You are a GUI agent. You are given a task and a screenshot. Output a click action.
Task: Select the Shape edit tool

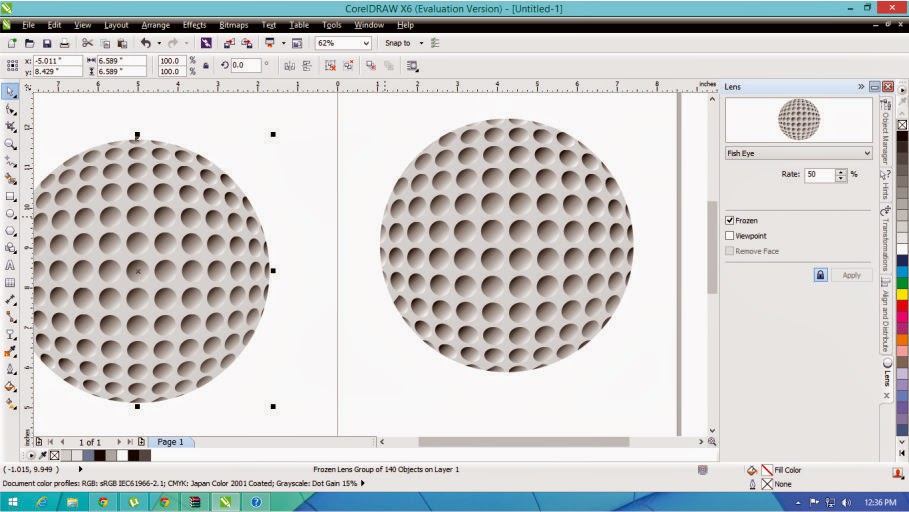(x=10, y=109)
